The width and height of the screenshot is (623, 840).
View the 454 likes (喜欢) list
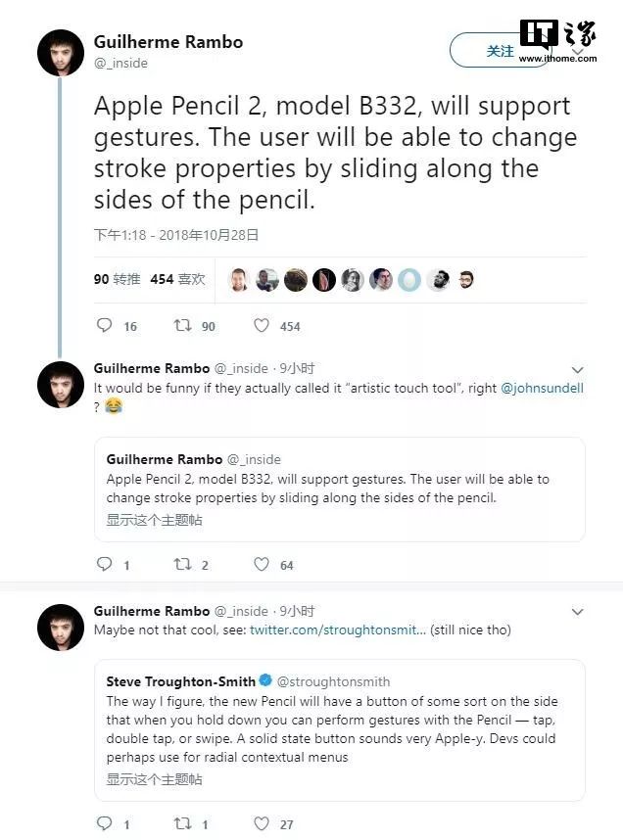[x=177, y=279]
